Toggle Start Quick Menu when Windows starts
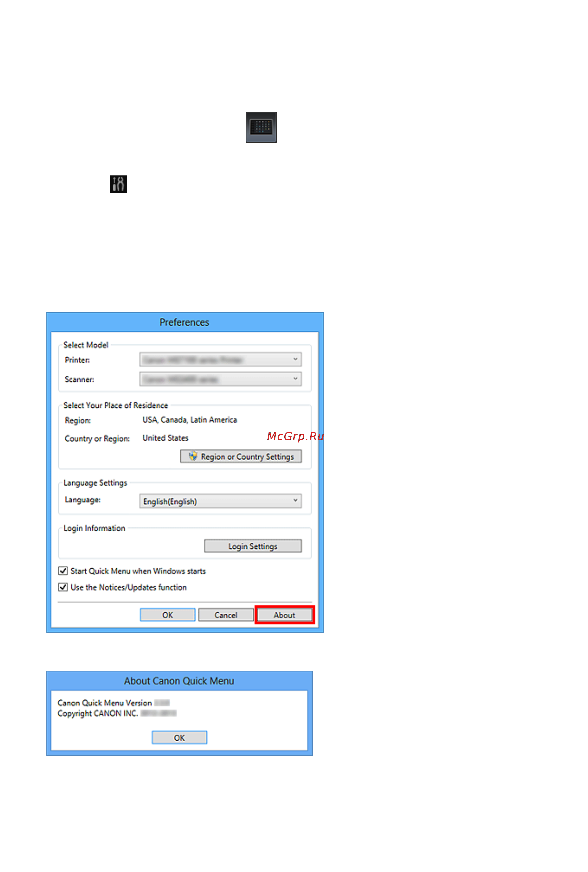Screen dimensions: 588x872 [63, 571]
